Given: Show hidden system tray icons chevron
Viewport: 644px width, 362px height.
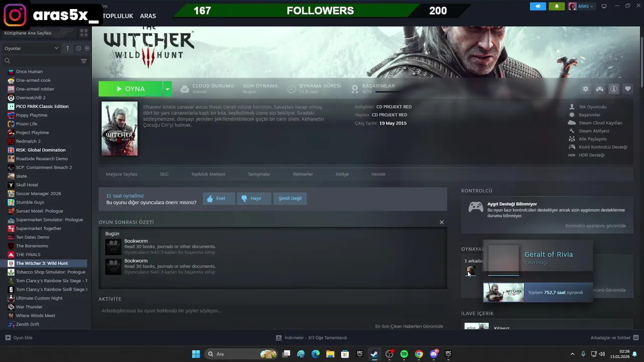Looking at the screenshot, I should coord(572,354).
